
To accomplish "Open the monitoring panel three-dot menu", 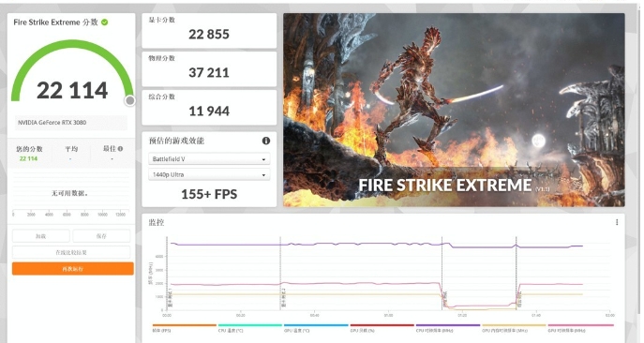I will coord(617,222).
